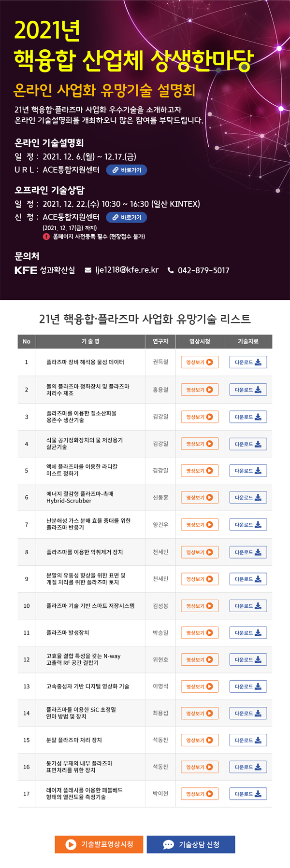Download 기술자료 for row 12 N-way RF 결합기
Viewport: 290px width, 868px height.
[x=248, y=659]
